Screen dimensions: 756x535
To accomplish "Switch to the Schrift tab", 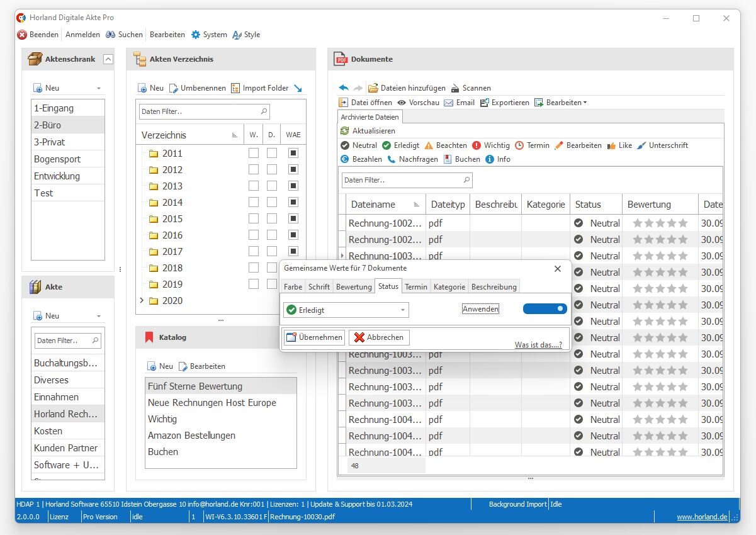I will [319, 286].
